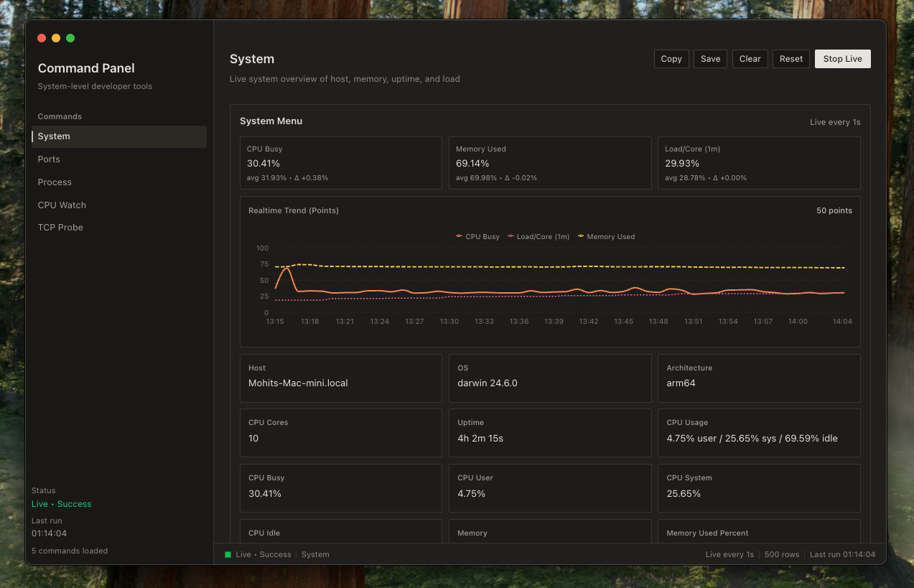Click the Copy button

click(671, 59)
